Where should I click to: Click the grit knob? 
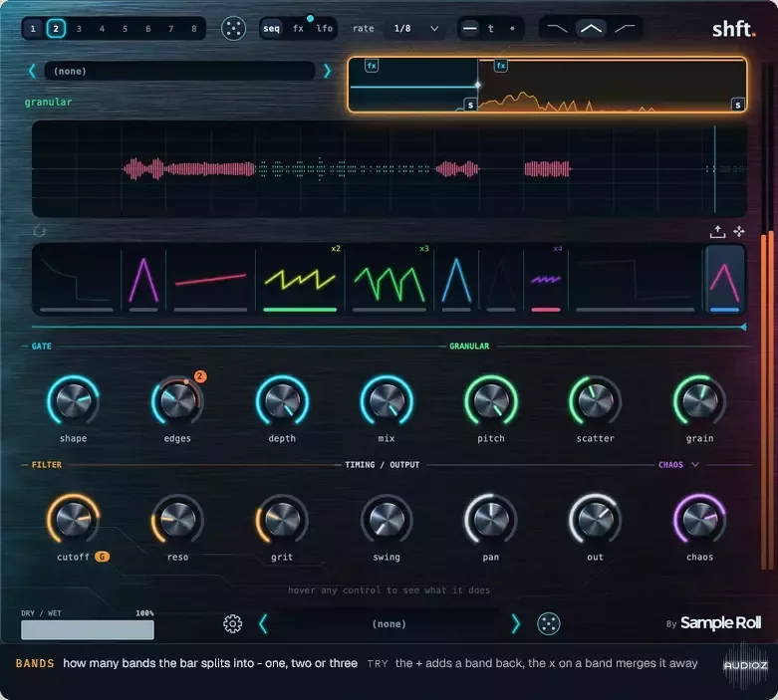tap(282, 520)
